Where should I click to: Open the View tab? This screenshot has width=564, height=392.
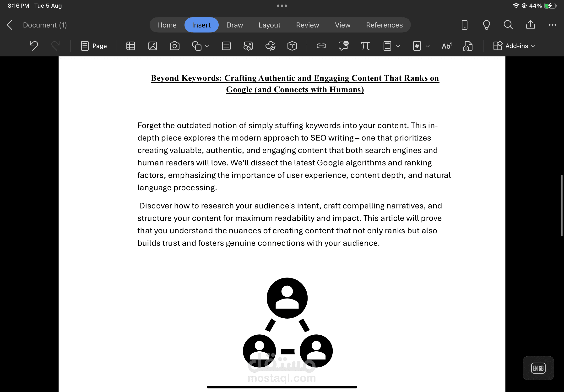(342, 25)
